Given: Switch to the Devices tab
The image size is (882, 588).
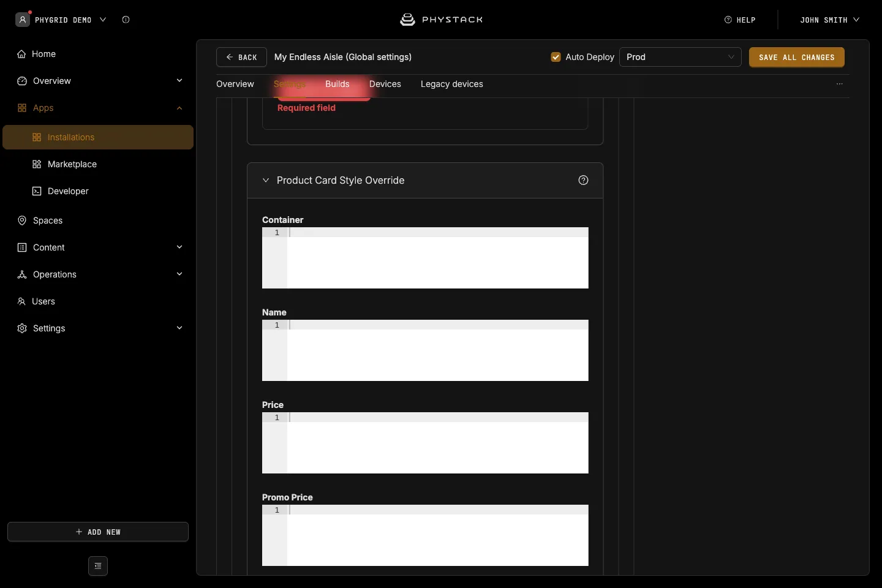Looking at the screenshot, I should (x=385, y=84).
